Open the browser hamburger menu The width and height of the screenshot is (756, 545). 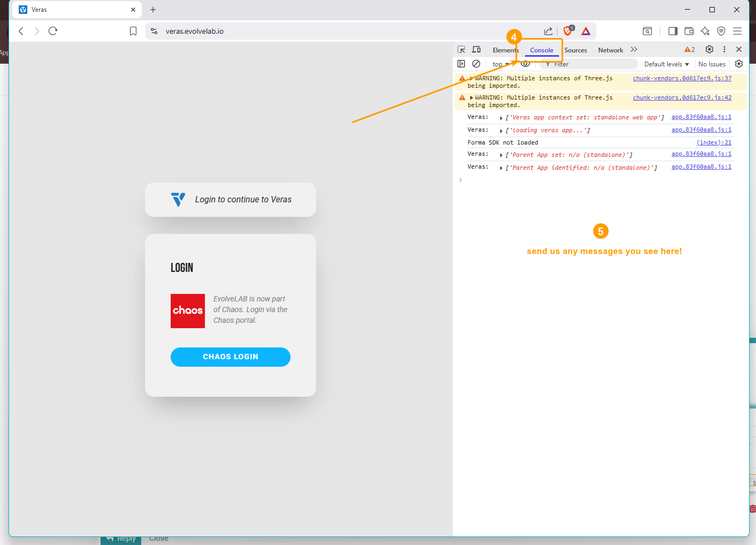[737, 31]
